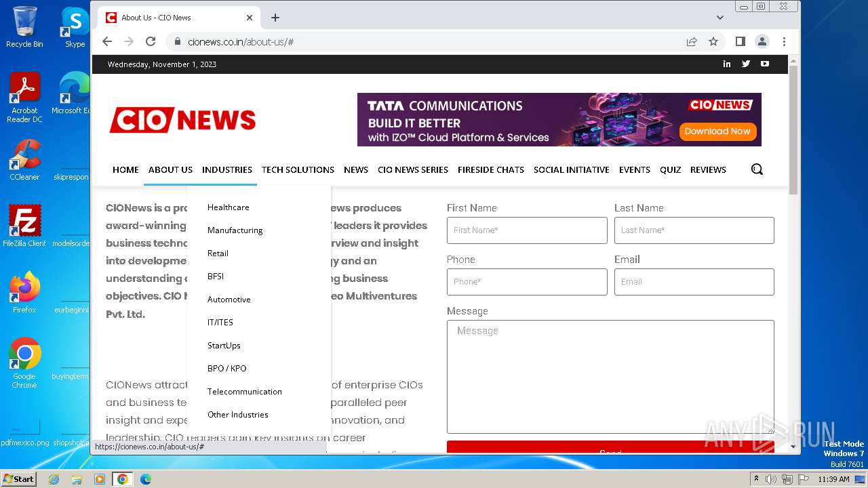Open Skype desktop shortcut
Viewport: 868px width, 488px height.
click(75, 27)
